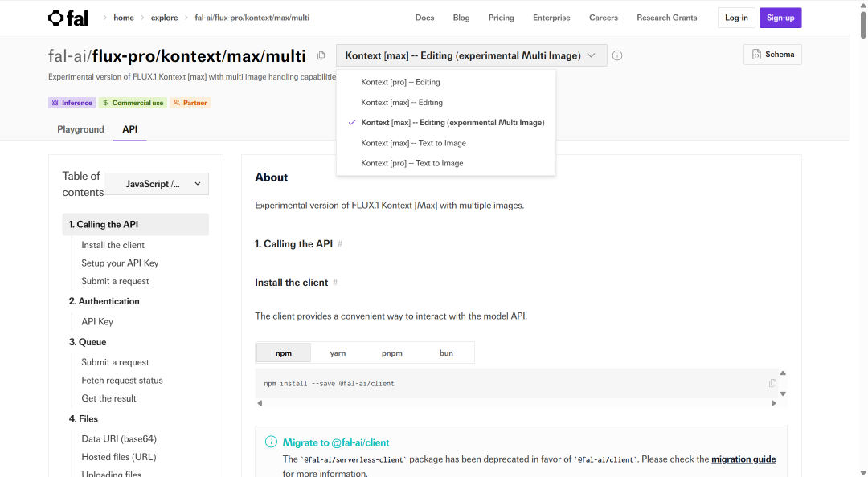
Task: Open the Schema button
Action: tap(772, 55)
